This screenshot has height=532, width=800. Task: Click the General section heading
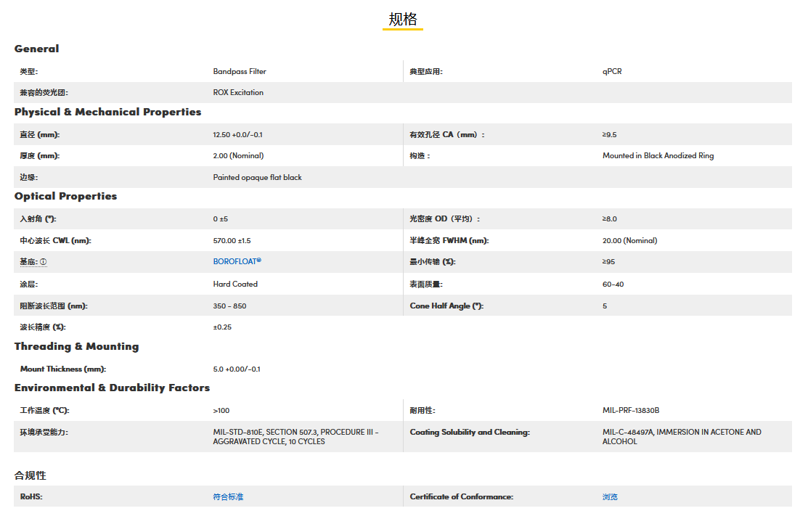pos(37,49)
